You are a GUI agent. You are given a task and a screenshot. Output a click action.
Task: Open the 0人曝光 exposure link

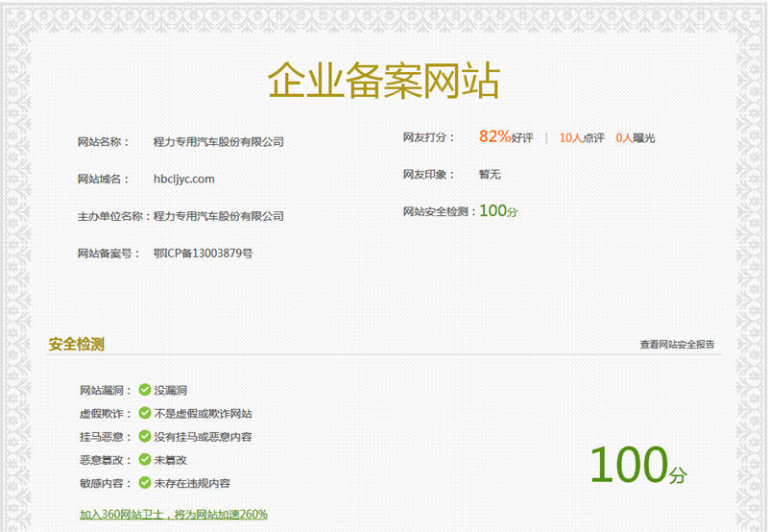(636, 138)
